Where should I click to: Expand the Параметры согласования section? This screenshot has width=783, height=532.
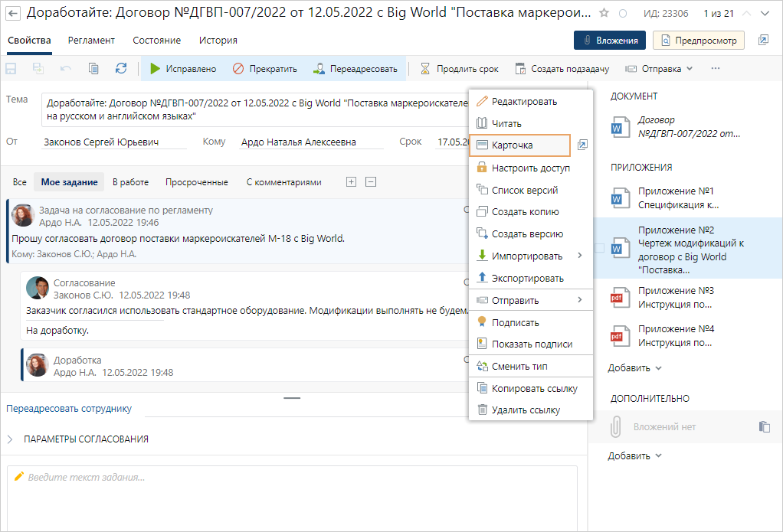11,439
